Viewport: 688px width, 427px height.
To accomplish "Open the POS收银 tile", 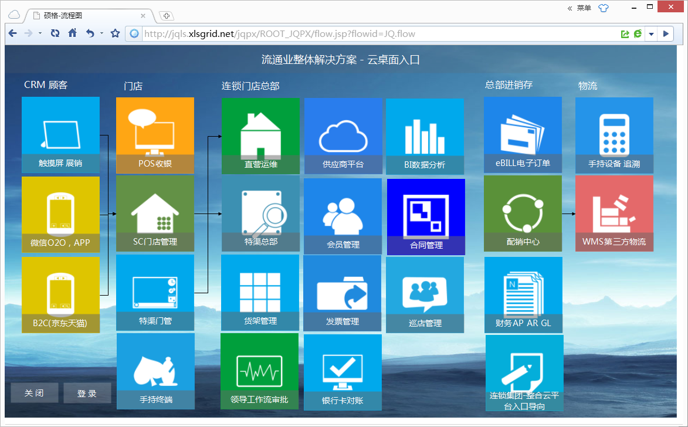I will point(155,135).
